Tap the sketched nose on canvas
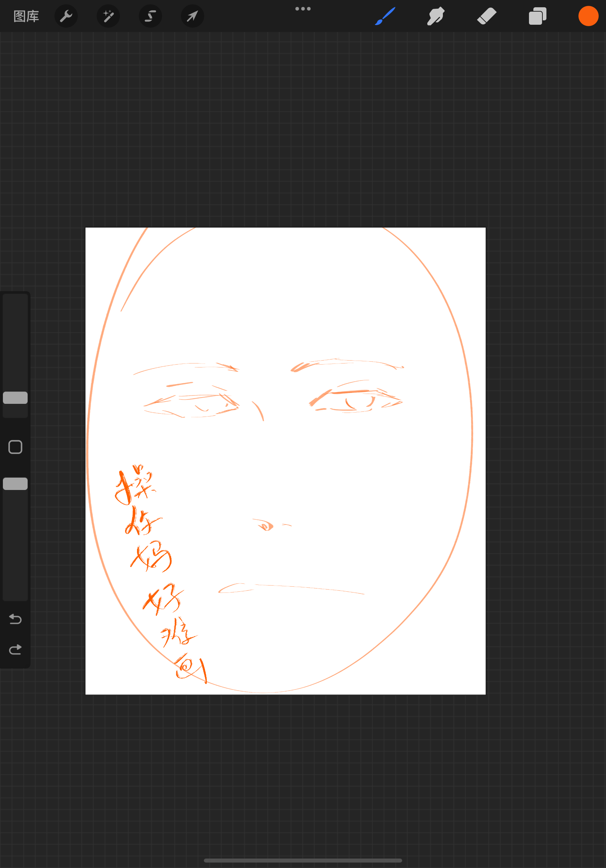 coord(267,526)
